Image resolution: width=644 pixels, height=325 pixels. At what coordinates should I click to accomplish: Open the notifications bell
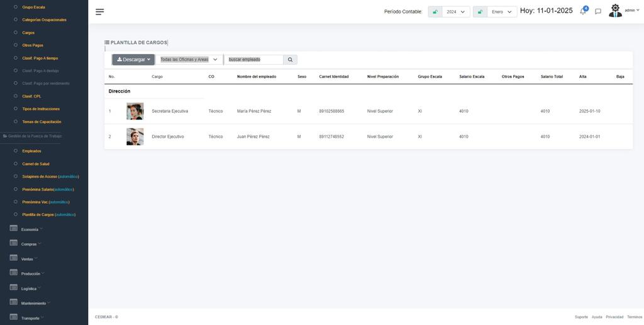click(x=583, y=11)
